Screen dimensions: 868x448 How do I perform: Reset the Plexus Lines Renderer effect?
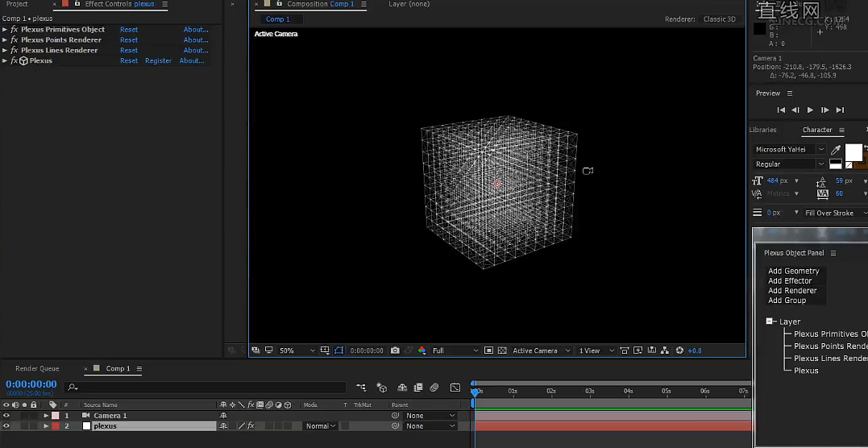(129, 50)
